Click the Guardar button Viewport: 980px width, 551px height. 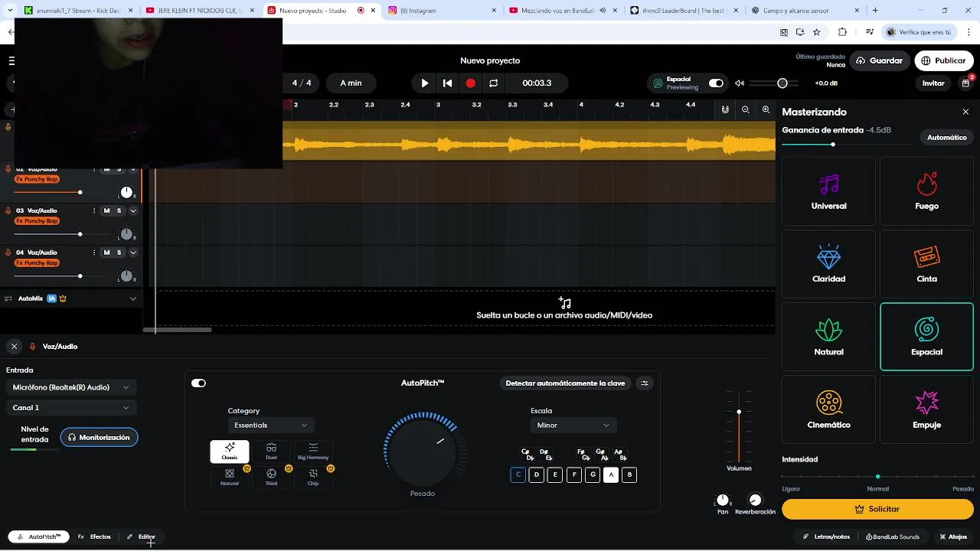(x=880, y=61)
